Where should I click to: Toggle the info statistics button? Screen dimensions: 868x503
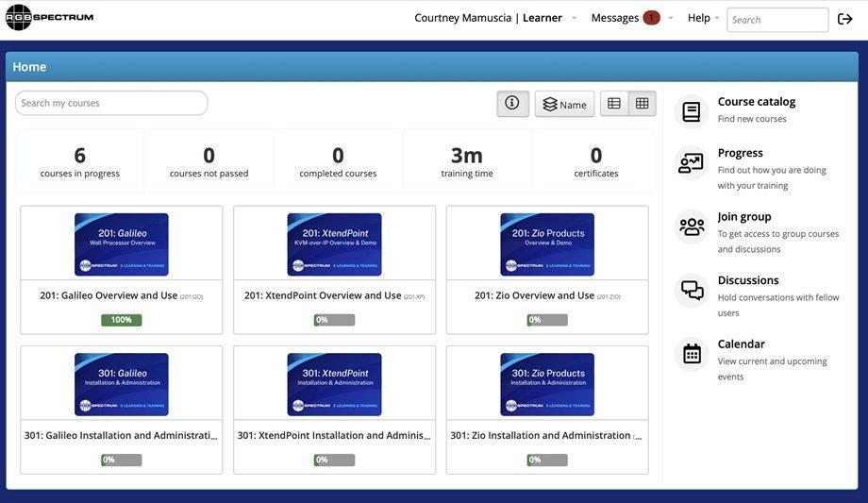click(512, 104)
